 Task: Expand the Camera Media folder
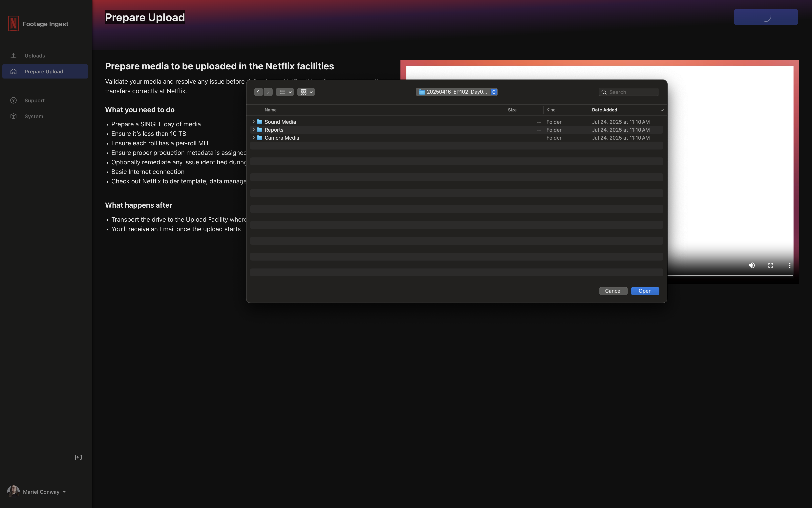click(253, 138)
